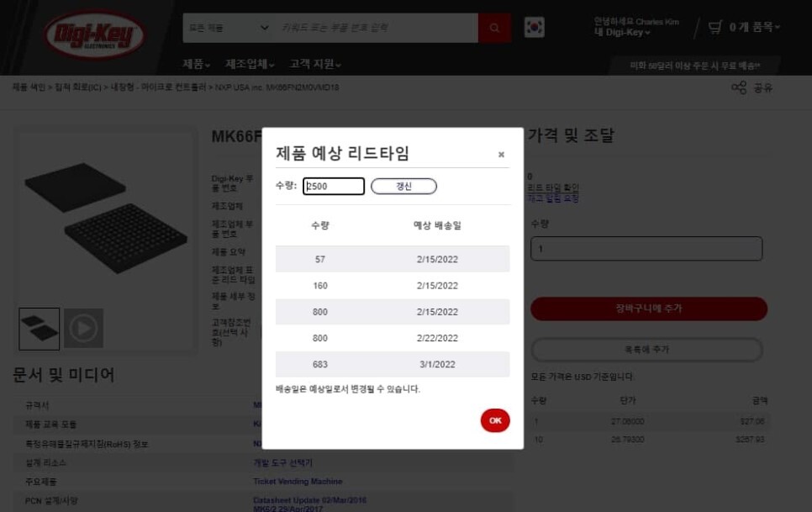Click the 특정유해물질규제지침(RoHS) 정보 row label

pyautogui.click(x=87, y=444)
